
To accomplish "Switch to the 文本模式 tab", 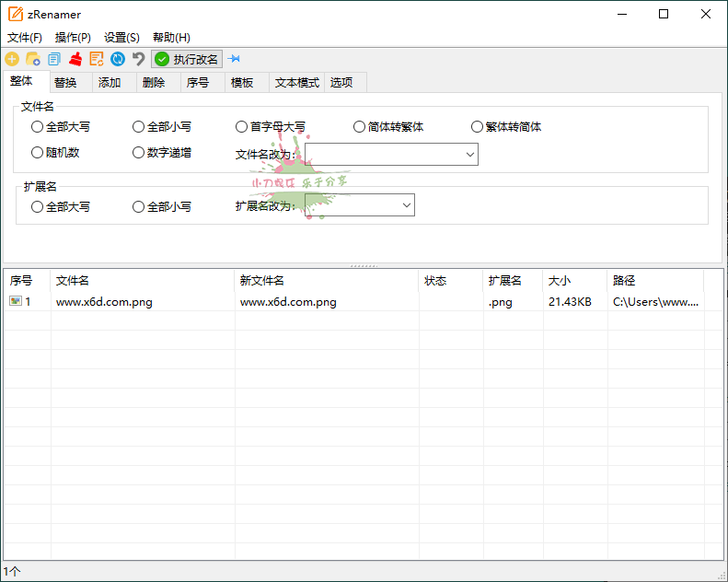I will pos(296,83).
